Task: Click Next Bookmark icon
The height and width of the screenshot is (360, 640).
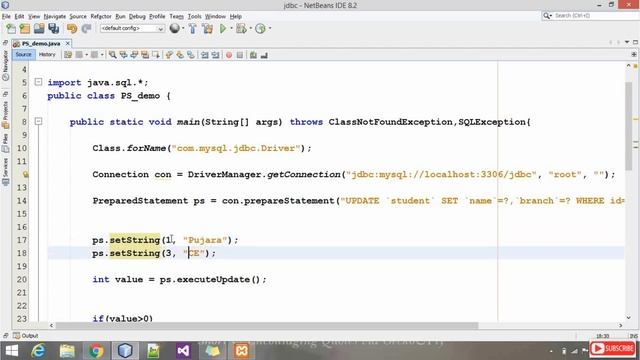Action: click(x=180, y=55)
